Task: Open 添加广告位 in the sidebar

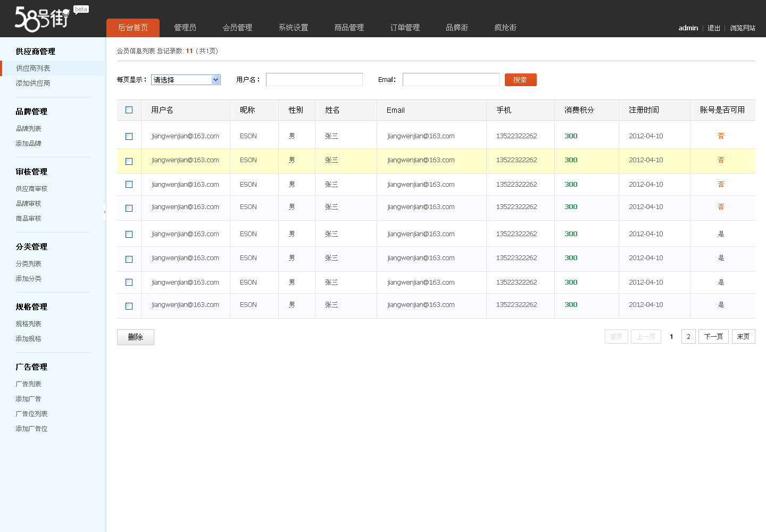Action: pyautogui.click(x=32, y=428)
